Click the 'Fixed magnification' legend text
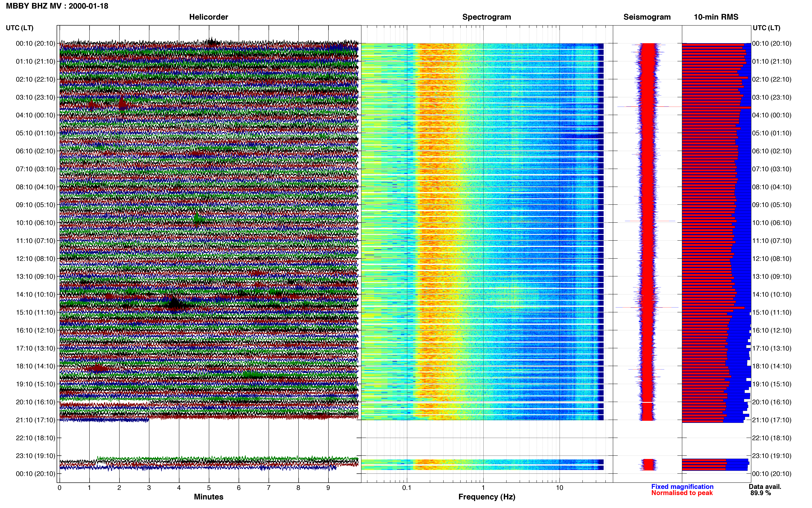 coord(682,486)
